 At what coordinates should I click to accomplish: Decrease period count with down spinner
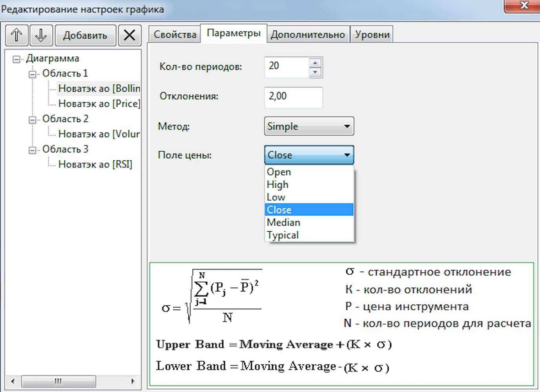(x=315, y=72)
